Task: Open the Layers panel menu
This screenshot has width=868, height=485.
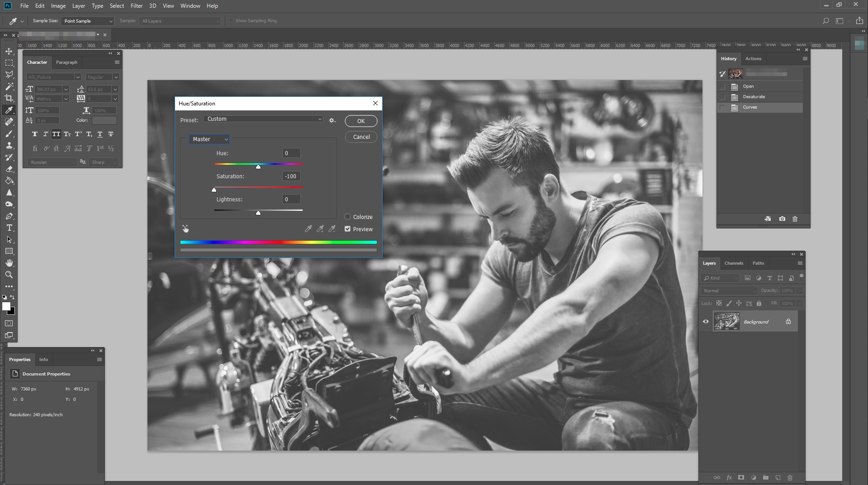Action: [800, 263]
